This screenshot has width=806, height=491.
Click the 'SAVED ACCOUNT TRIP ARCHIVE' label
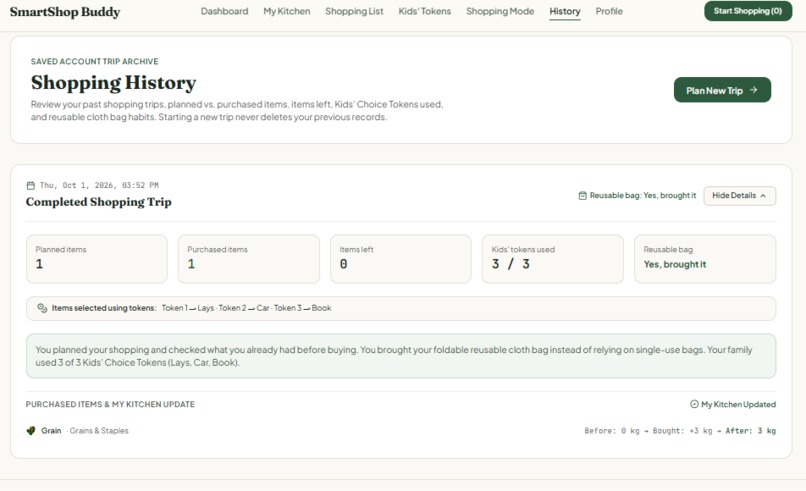click(x=95, y=61)
